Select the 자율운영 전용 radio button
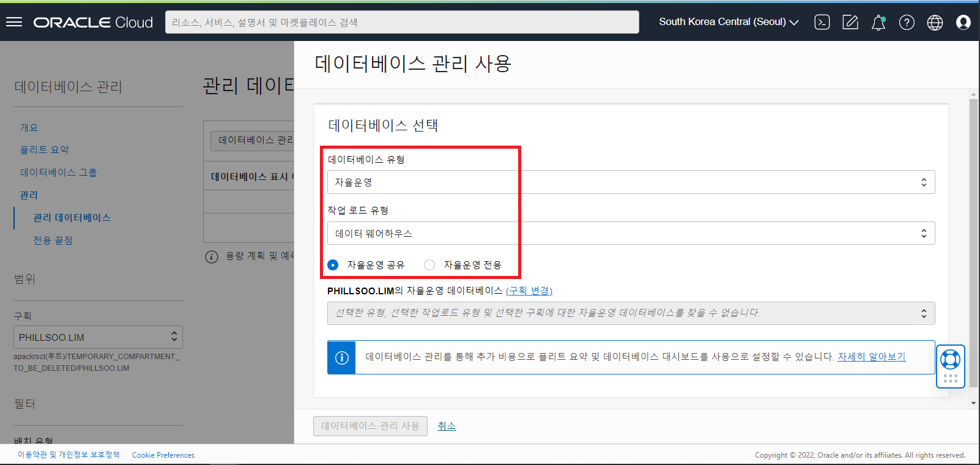The image size is (980, 465). click(429, 265)
